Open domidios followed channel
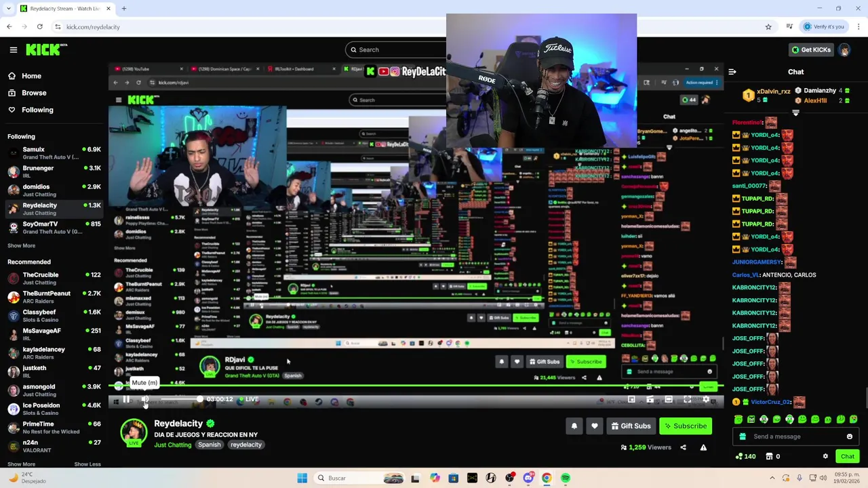The image size is (868, 488). pos(53,190)
